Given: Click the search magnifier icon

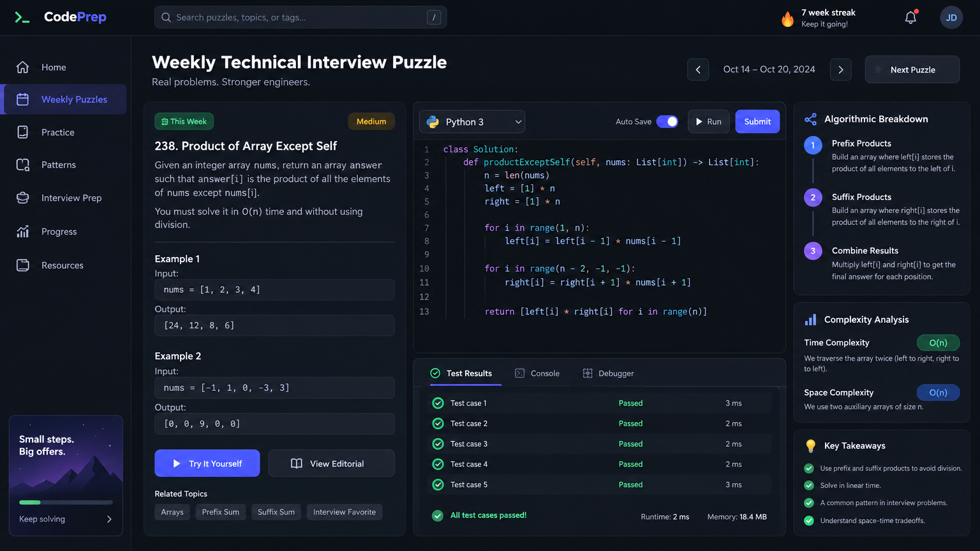Looking at the screenshot, I should click(166, 17).
